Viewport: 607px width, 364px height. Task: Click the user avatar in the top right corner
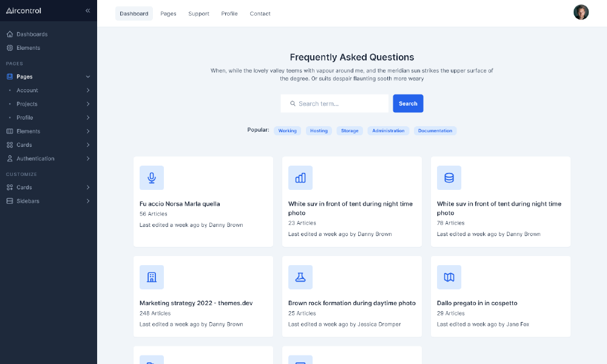coord(581,12)
